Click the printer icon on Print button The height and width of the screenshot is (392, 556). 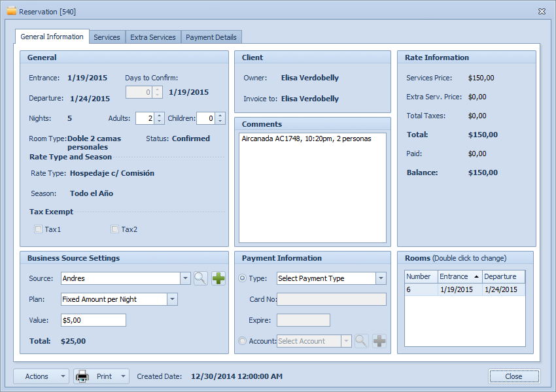82,376
